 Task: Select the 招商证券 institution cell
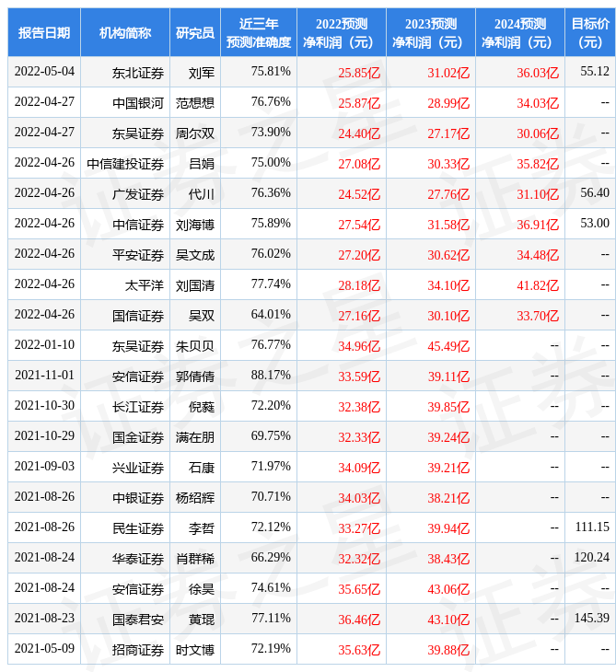tap(138, 651)
